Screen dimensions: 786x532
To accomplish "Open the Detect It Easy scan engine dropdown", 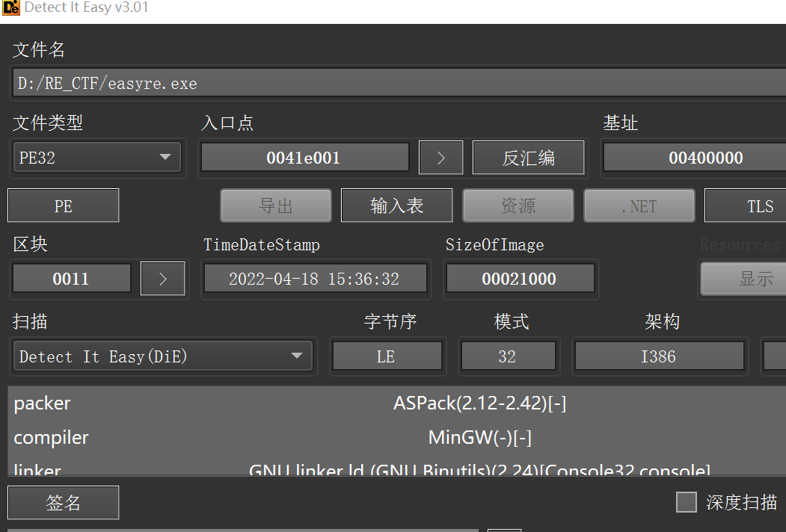I will coord(163,356).
